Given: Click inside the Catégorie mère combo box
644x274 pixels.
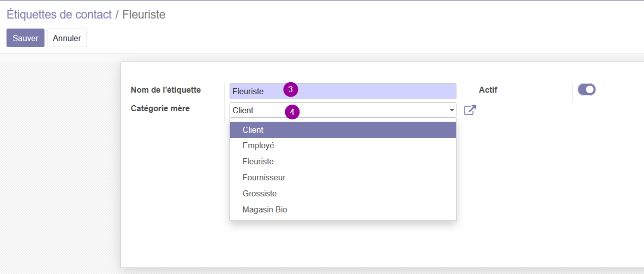Looking at the screenshot, I should coord(343,110).
